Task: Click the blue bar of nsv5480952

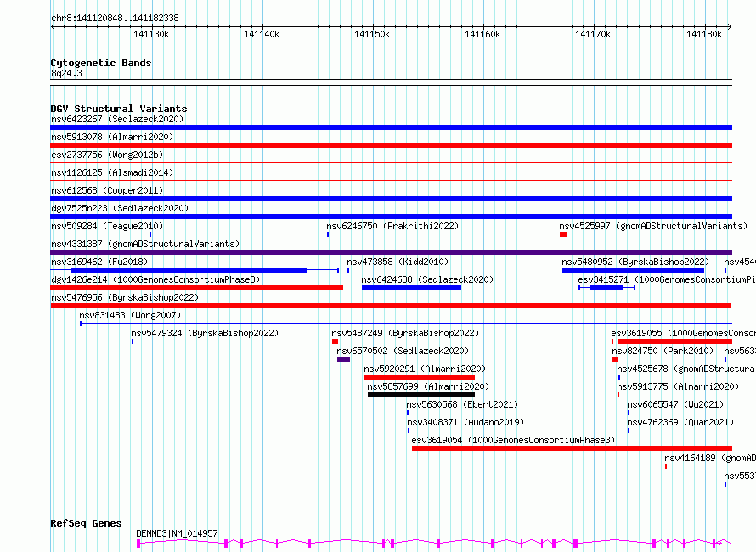Action: pos(633,270)
